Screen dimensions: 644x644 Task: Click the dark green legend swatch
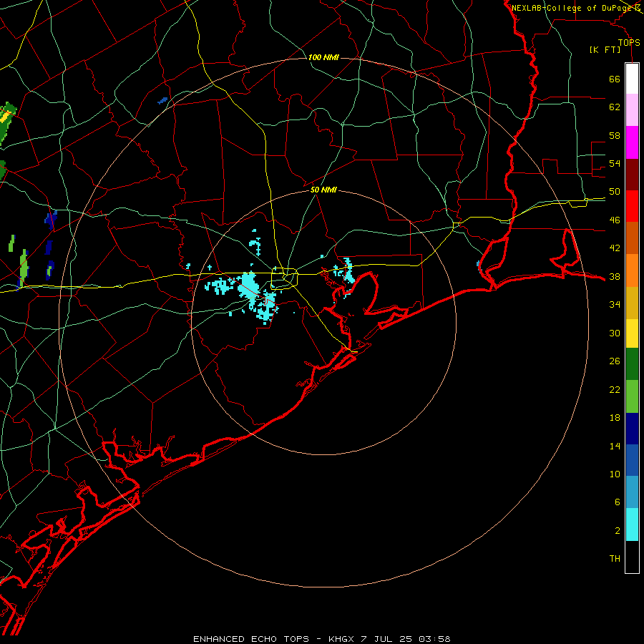632,364
